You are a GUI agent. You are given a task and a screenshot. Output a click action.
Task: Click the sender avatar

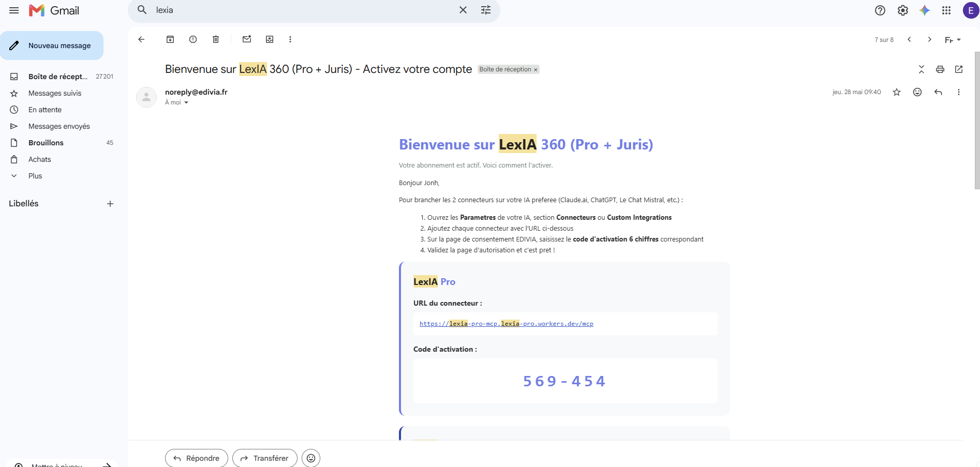click(146, 97)
